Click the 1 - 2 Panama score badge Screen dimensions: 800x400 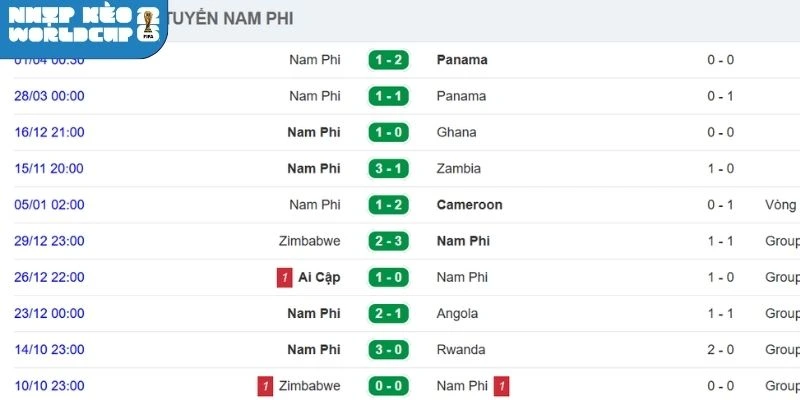pyautogui.click(x=386, y=60)
